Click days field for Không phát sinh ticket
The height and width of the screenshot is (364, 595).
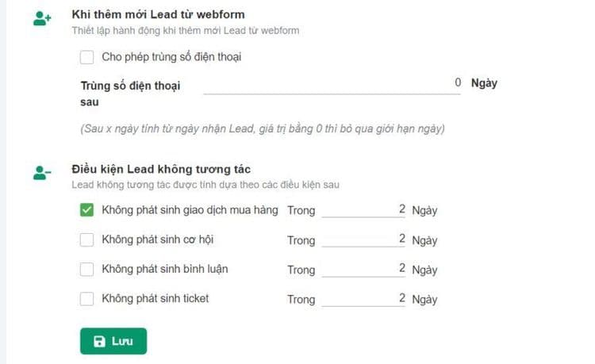pos(363,299)
